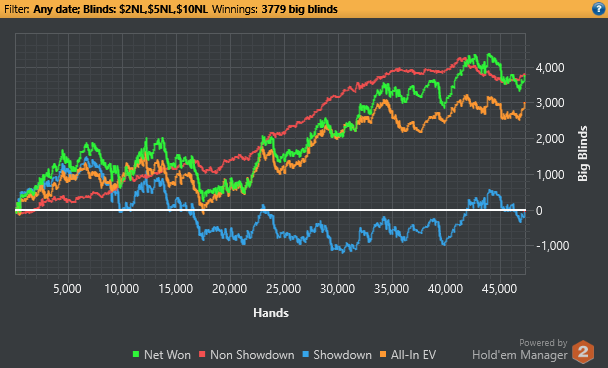Click the 10,000 hands axis label
The image size is (608, 368).
(x=122, y=289)
